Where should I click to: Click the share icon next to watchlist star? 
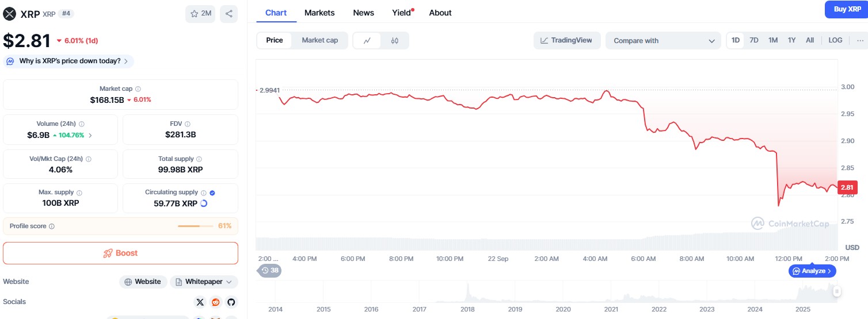229,14
